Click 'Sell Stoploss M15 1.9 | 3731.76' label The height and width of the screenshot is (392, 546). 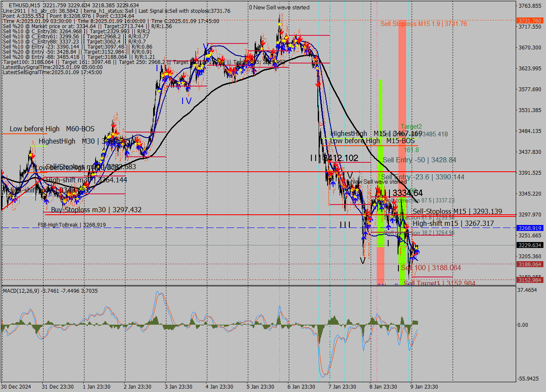(x=424, y=24)
